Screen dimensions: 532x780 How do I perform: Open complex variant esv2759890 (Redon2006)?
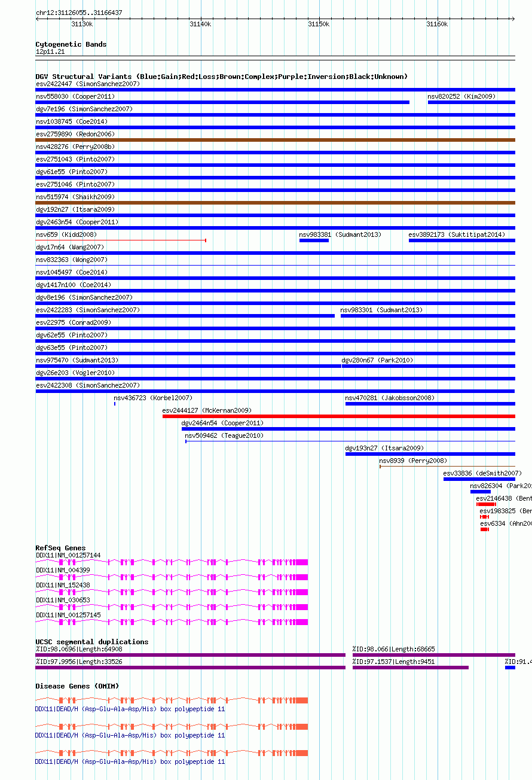75,134
